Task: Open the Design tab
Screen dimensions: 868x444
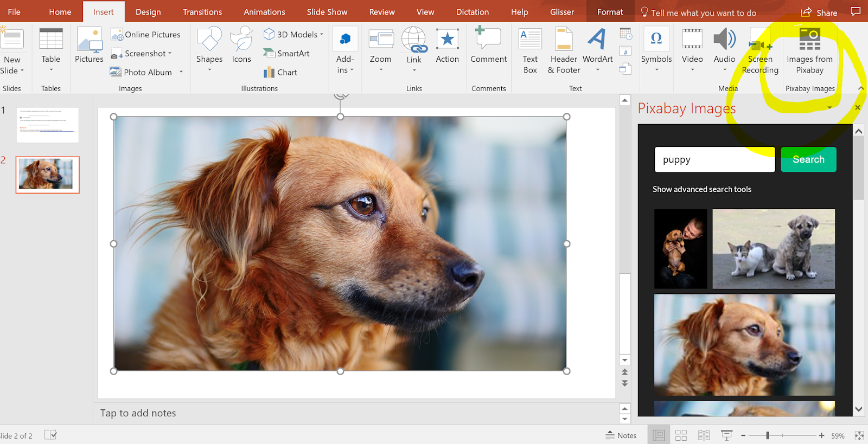Action: 148,12
